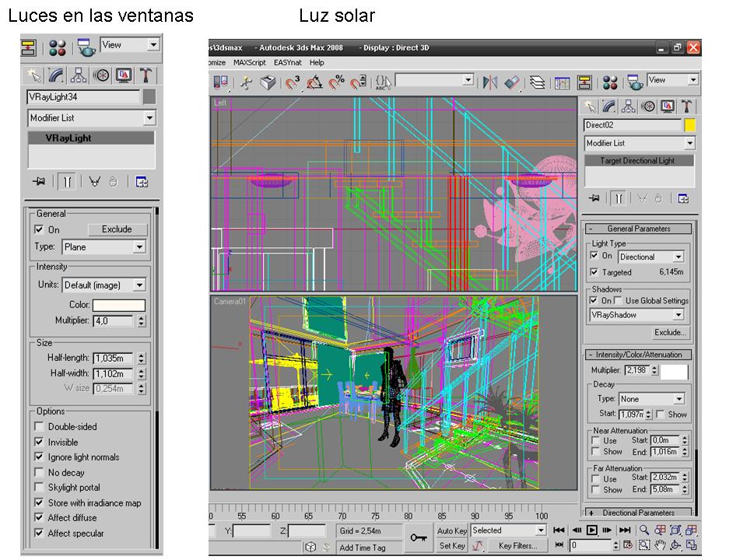Select the Pan View hand tool

[660, 544]
